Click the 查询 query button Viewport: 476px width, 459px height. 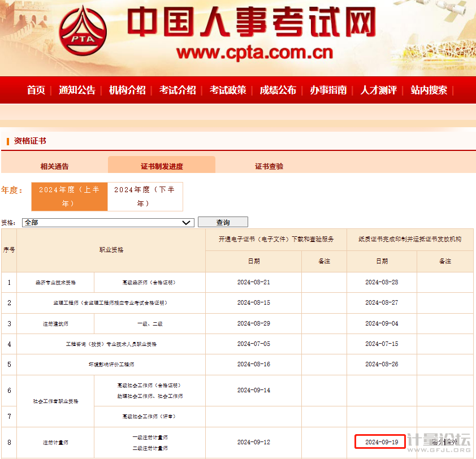[223, 222]
